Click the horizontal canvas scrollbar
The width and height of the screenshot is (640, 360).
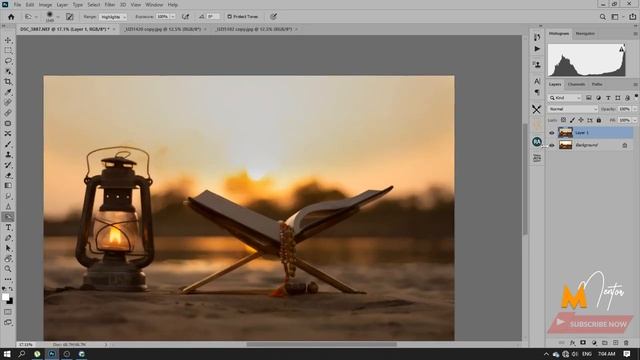tap(321, 344)
